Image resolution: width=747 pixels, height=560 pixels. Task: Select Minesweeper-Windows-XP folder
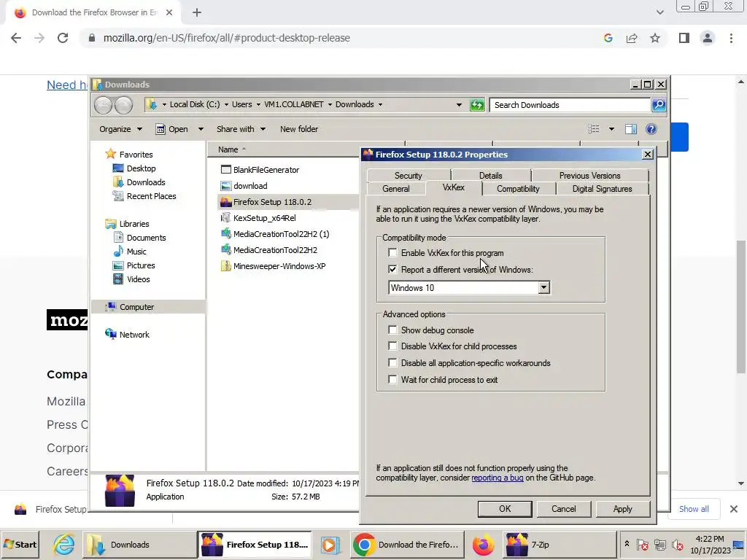pyautogui.click(x=273, y=266)
